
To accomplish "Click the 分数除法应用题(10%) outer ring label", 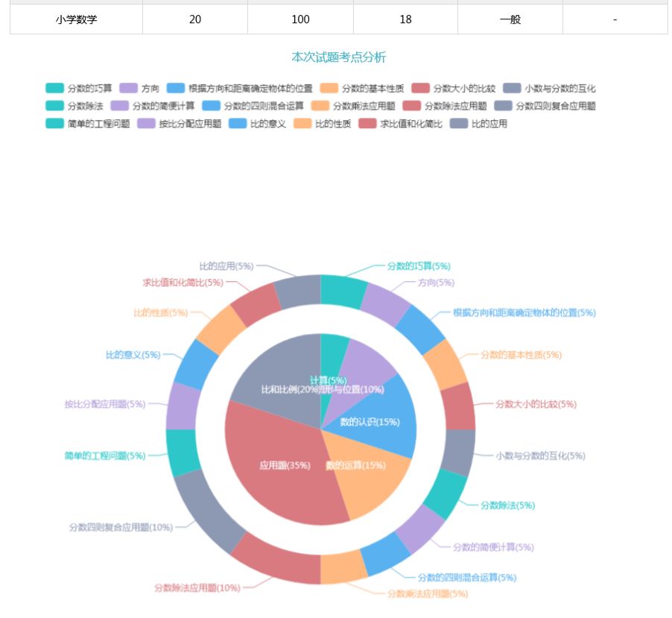I will click(197, 587).
